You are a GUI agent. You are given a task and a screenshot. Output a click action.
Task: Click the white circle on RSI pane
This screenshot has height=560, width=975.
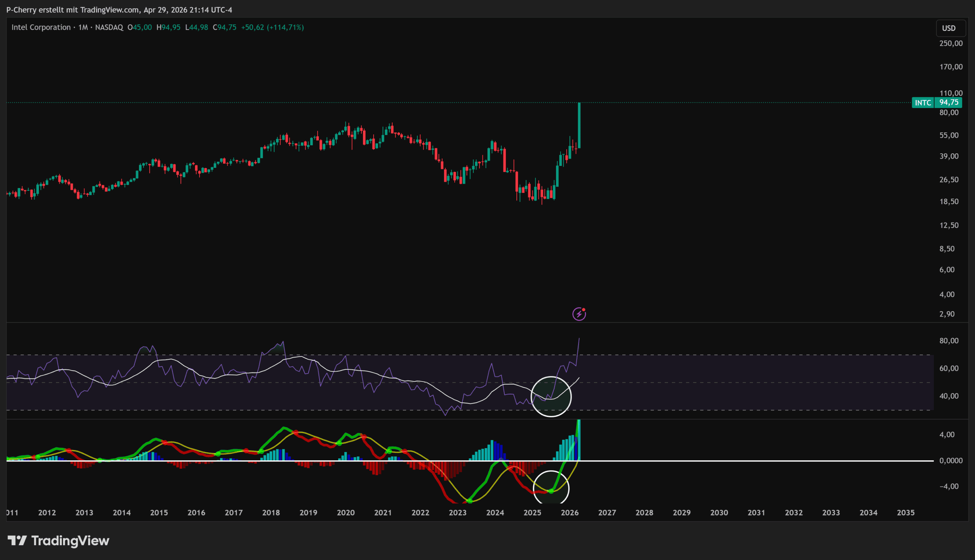point(551,396)
